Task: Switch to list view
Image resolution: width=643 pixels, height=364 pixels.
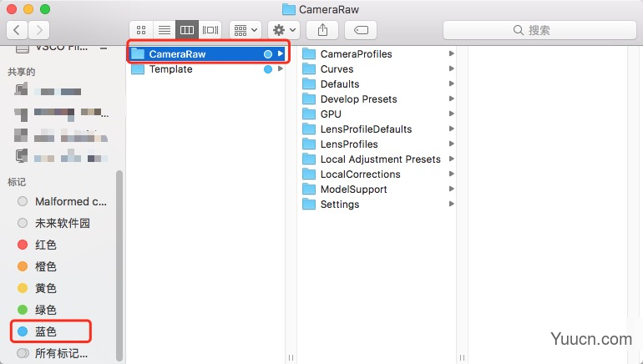Action: 165,30
